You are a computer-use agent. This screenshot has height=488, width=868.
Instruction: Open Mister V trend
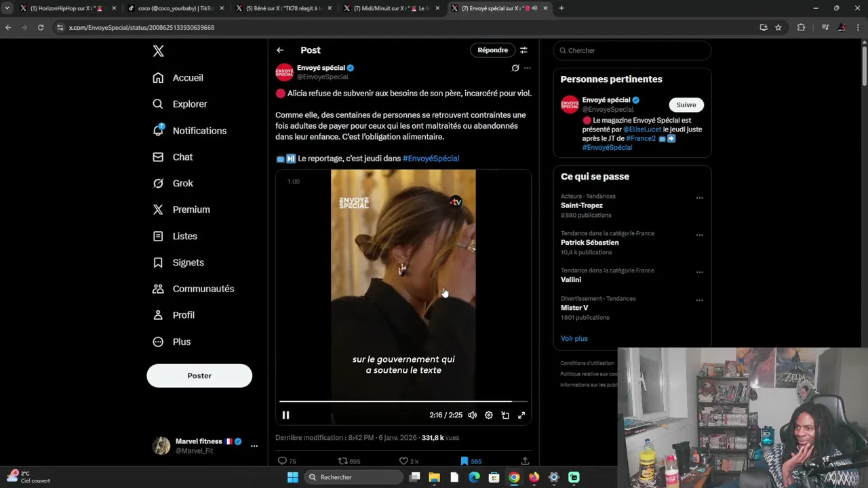point(574,308)
